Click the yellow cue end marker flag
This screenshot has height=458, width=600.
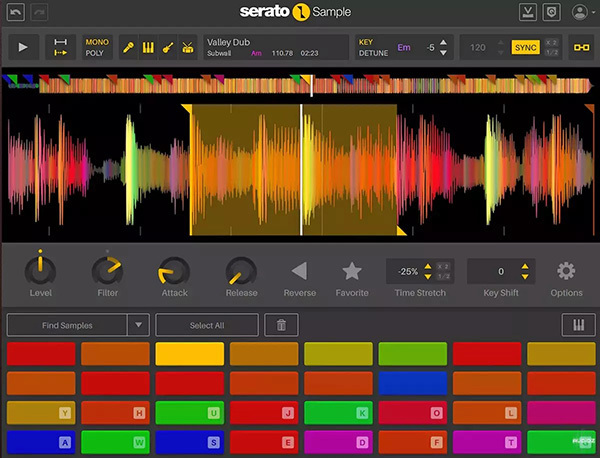coord(401,231)
